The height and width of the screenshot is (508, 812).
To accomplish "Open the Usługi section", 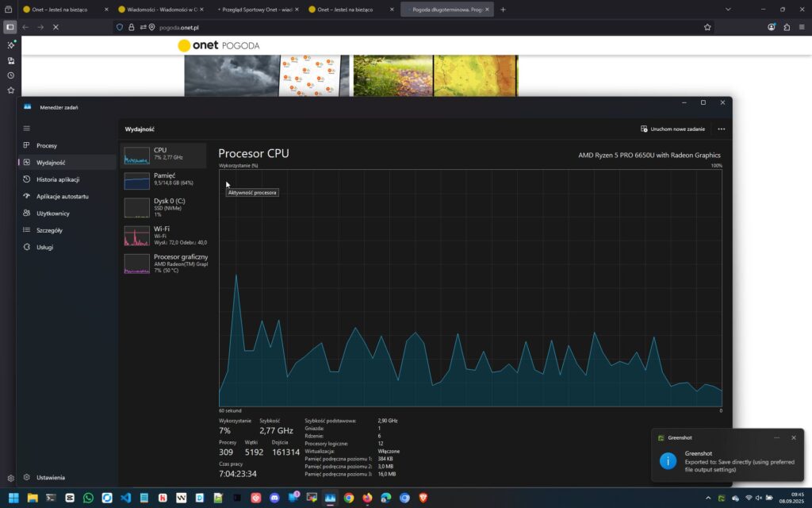I will 44,247.
